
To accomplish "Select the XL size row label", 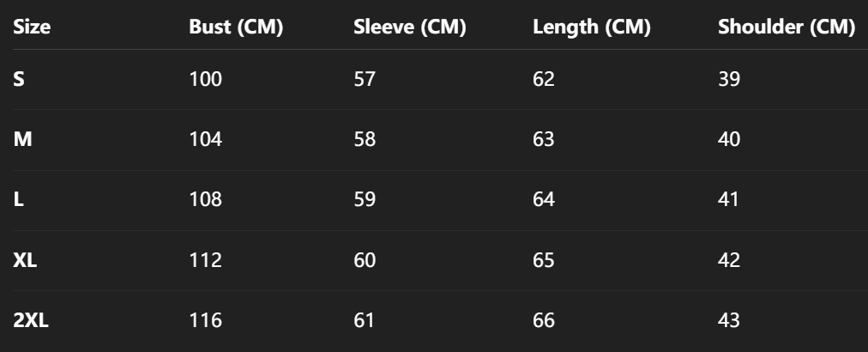I will click(x=25, y=260).
